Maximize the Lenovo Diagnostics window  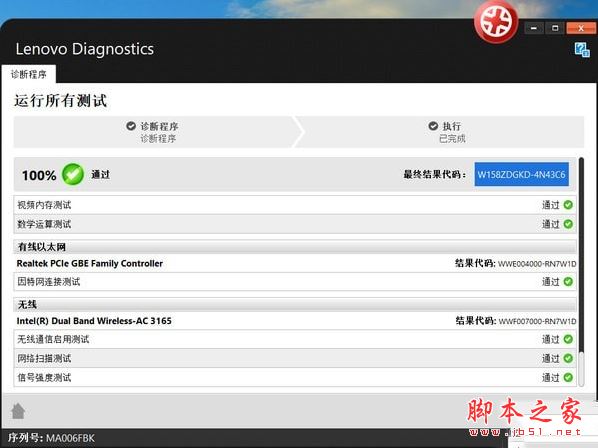[555, 28]
